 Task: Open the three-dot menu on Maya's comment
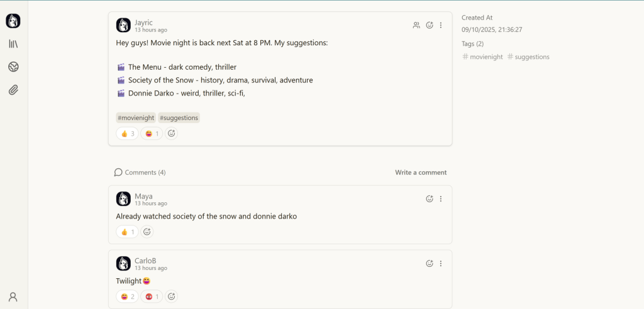(x=441, y=198)
